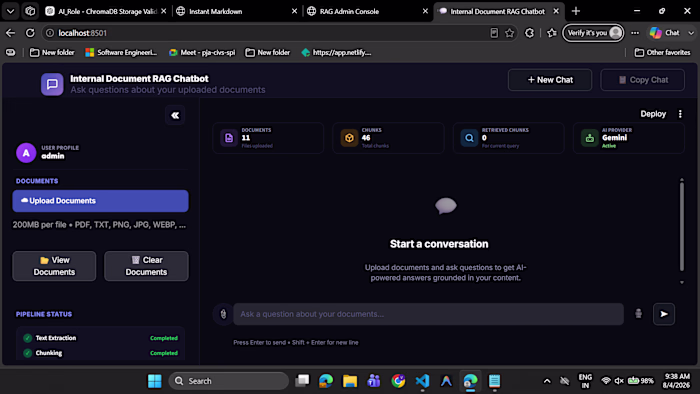Image resolution: width=700 pixels, height=394 pixels.
Task: Open tab search dropdown arrow
Action: tap(10, 11)
